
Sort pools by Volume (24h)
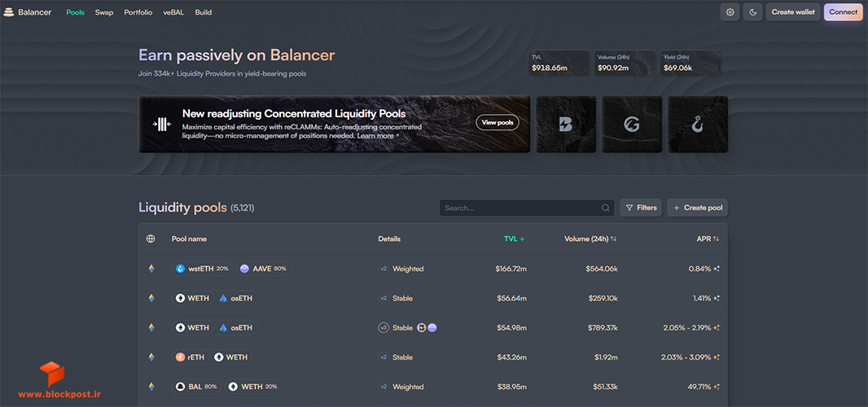[x=590, y=239]
